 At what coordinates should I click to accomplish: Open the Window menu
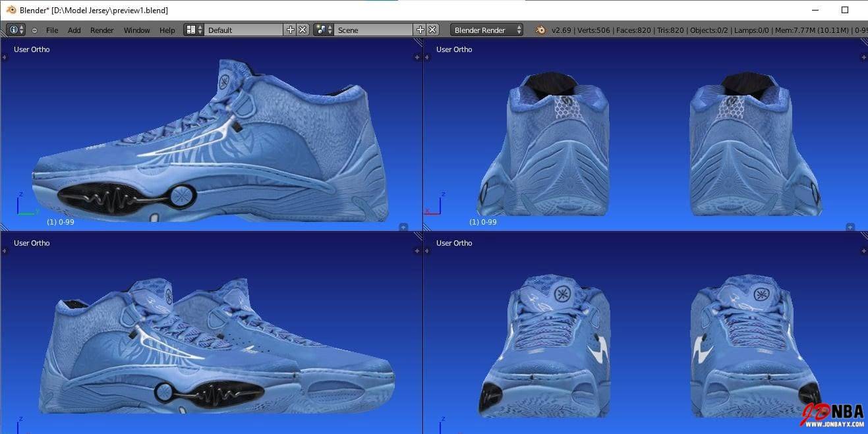click(x=137, y=30)
